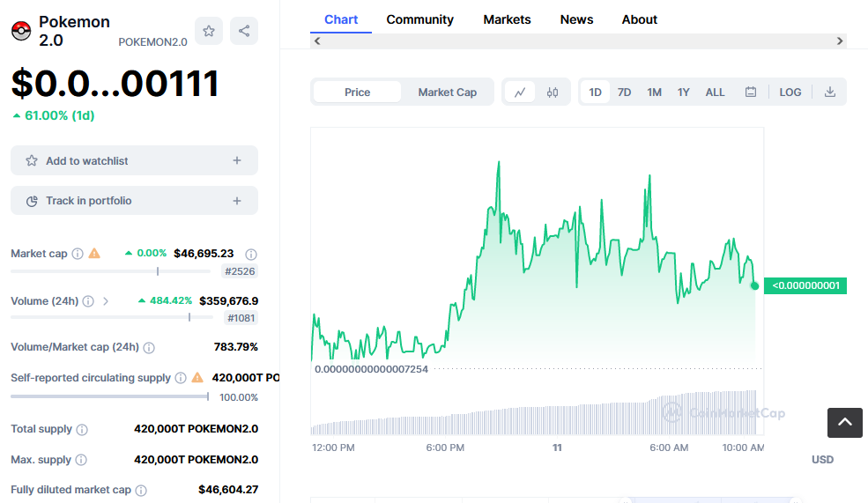Open the share icon button
This screenshot has height=503, width=868.
244,31
